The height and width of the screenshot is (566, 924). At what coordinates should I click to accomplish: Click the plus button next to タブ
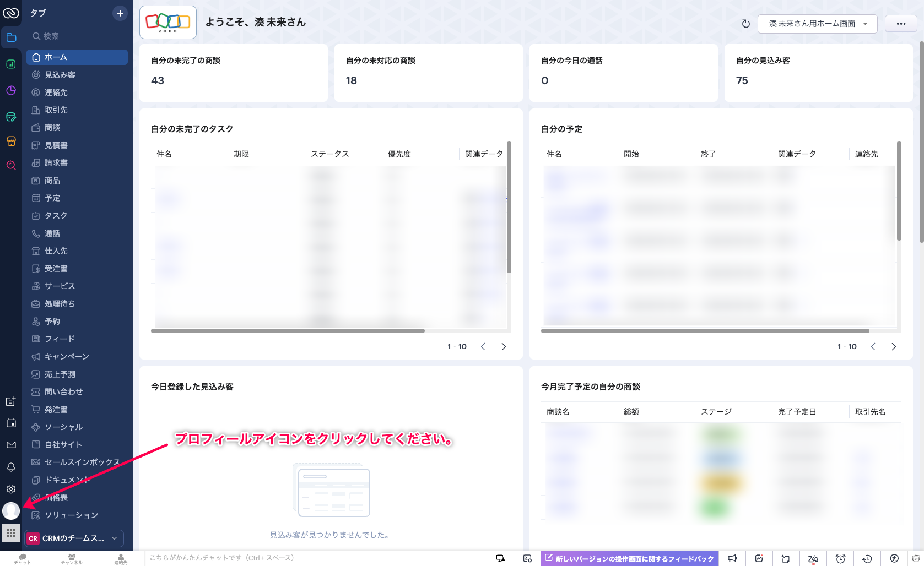pos(120,13)
